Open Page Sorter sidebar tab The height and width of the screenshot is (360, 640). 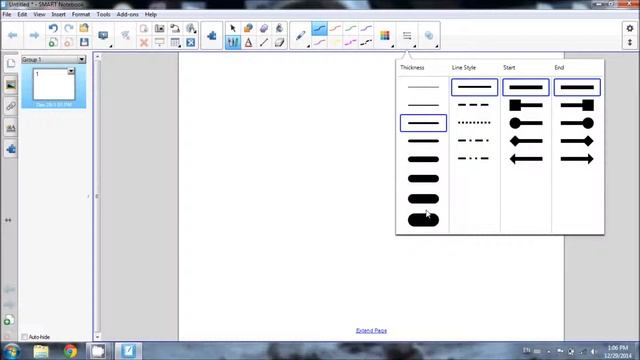(11, 63)
